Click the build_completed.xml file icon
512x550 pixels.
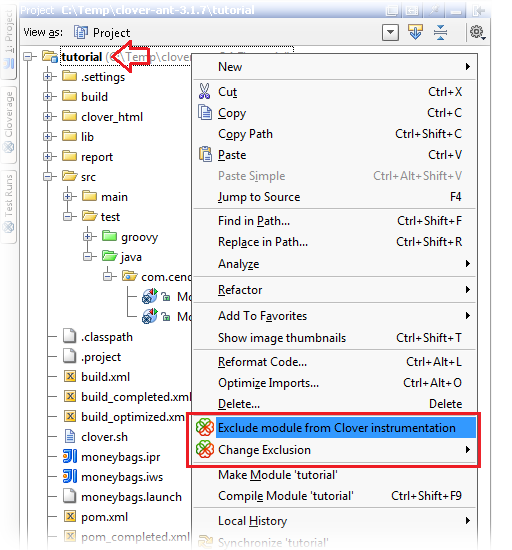click(70, 396)
